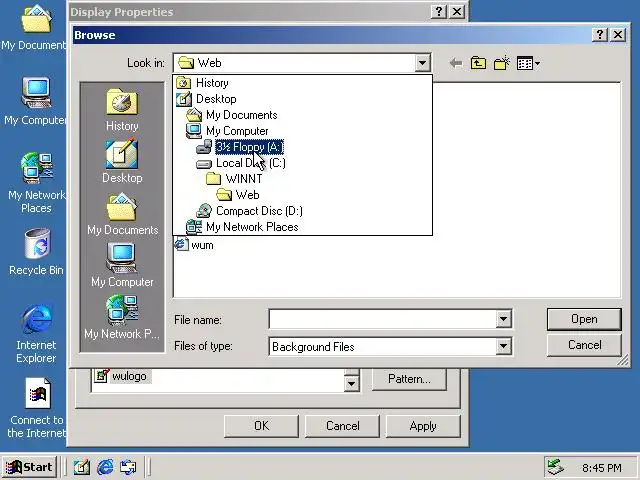Open the View menu icon in Browse toolbar
Screen dimensions: 640x480
pyautogui.click(x=528, y=63)
